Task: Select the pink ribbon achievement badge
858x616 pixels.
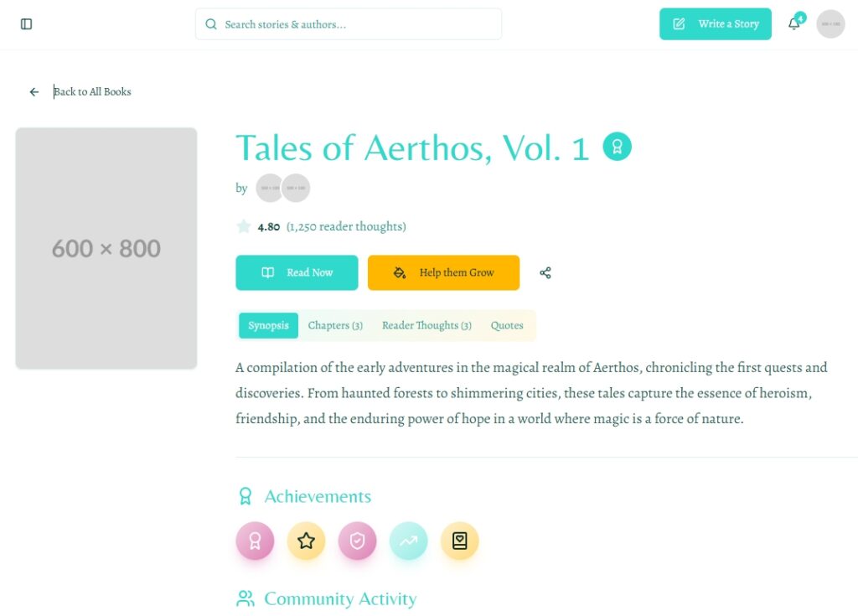Action: (255, 541)
